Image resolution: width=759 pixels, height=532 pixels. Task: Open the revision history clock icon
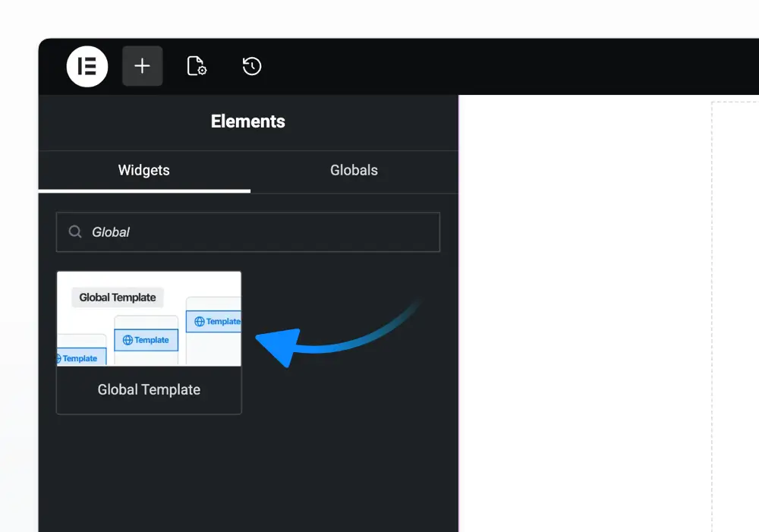252,66
